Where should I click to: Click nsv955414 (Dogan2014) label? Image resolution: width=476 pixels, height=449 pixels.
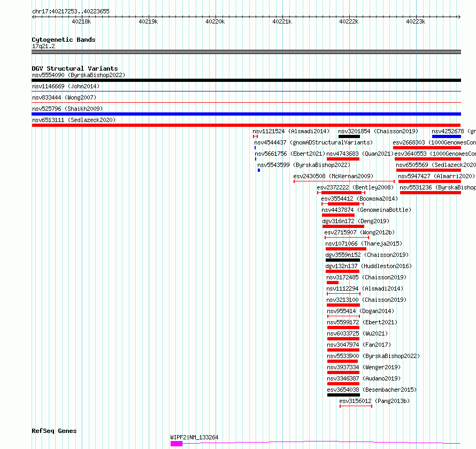(360, 311)
